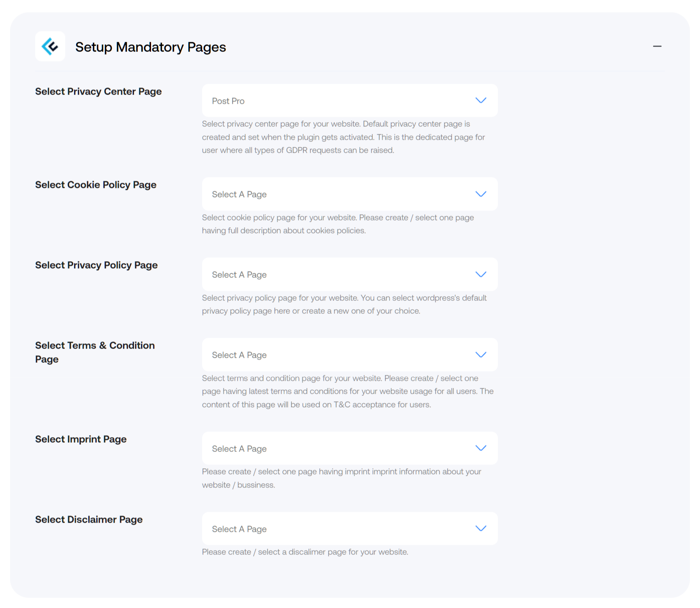Screen dimensions: 700x608
Task: Click the Select Privacy Policy Page label
Action: pos(96,265)
